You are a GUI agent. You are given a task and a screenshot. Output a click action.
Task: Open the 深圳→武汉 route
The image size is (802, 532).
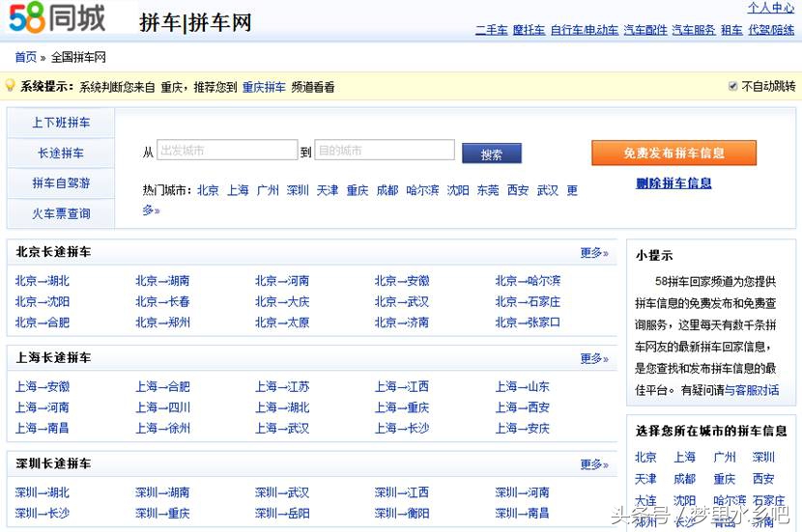(x=282, y=492)
